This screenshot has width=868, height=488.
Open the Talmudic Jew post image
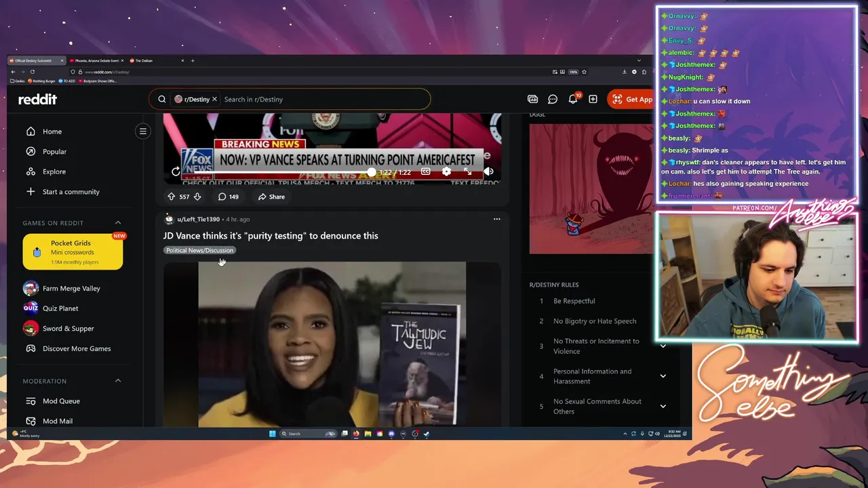[332, 344]
